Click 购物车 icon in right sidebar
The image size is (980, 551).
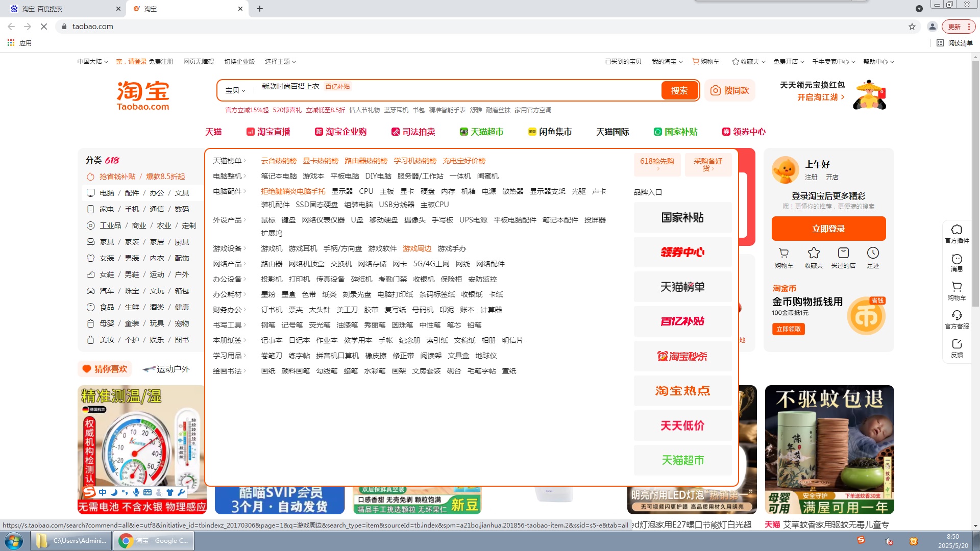[957, 287]
